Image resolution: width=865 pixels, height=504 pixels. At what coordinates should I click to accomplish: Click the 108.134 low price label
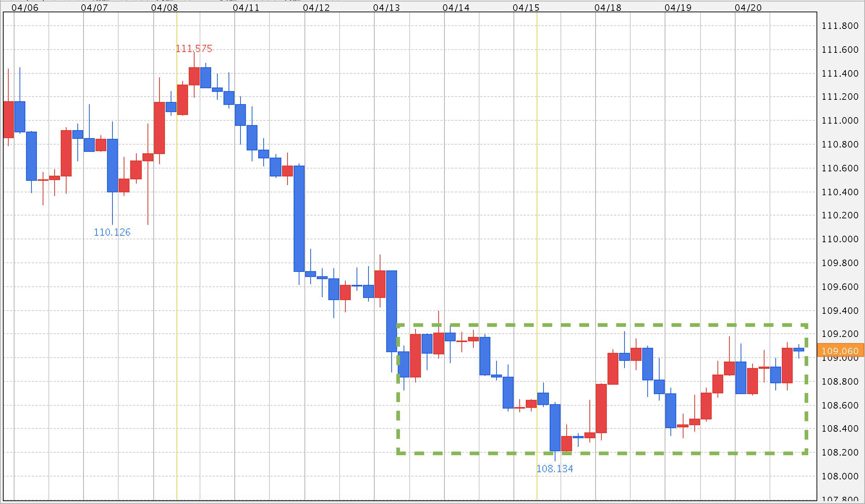(x=555, y=469)
